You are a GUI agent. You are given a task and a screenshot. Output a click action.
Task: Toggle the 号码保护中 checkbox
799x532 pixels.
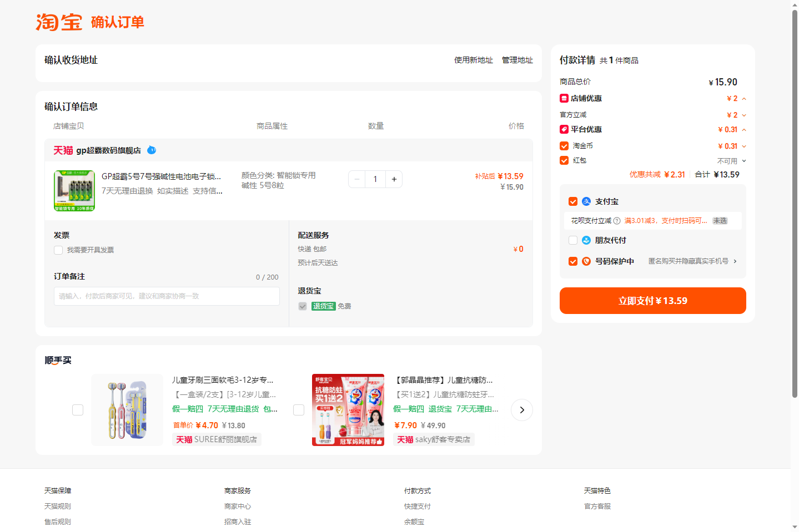pyautogui.click(x=573, y=261)
